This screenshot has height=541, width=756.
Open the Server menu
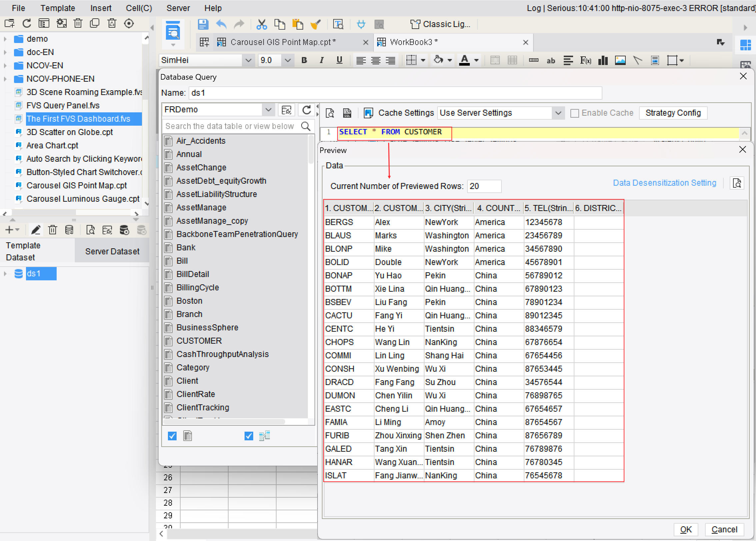click(178, 8)
